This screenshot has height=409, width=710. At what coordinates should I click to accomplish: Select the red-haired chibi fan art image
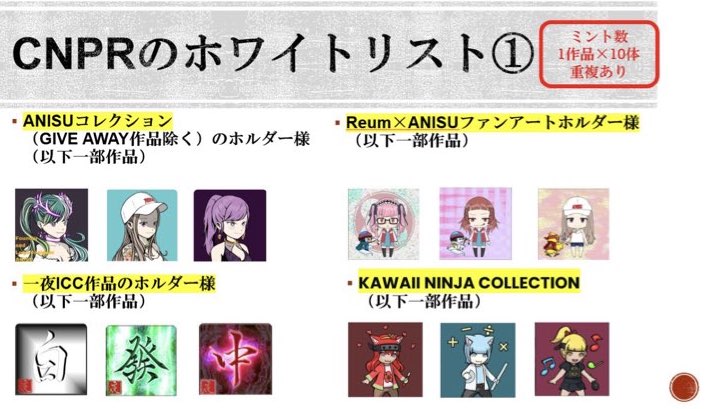(475, 224)
